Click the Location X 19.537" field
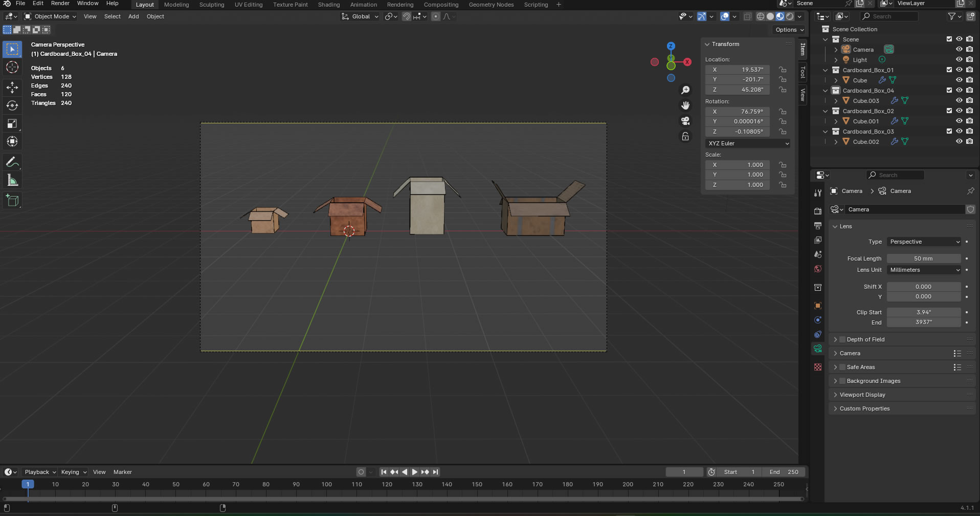Image resolution: width=980 pixels, height=516 pixels. [738, 70]
